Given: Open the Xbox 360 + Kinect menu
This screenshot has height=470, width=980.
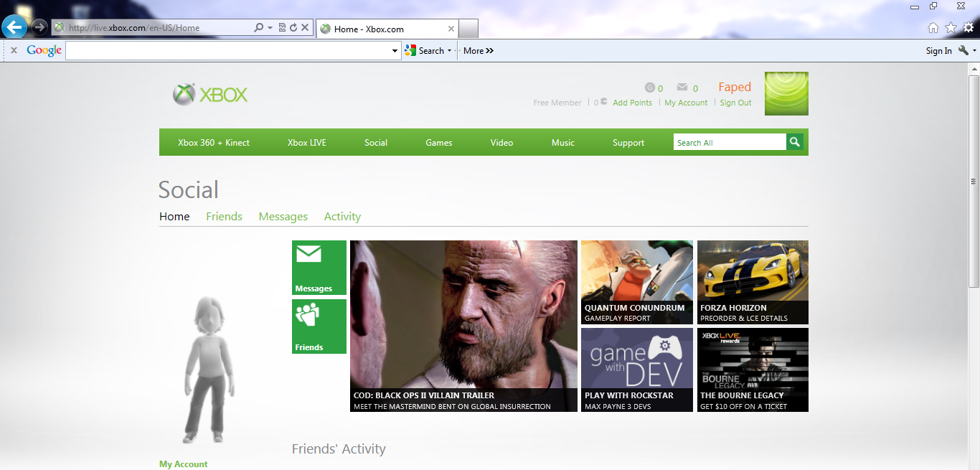Looking at the screenshot, I should pos(214,143).
